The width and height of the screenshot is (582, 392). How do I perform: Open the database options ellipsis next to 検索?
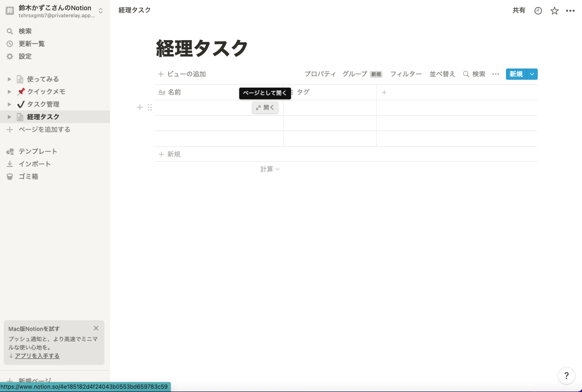pos(496,74)
